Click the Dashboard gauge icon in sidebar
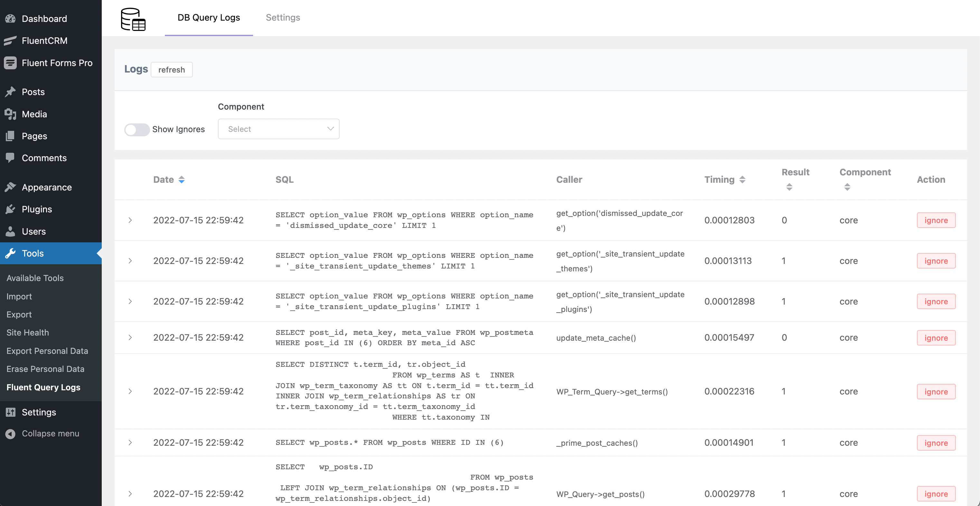Viewport: 980px width, 506px height. point(10,18)
